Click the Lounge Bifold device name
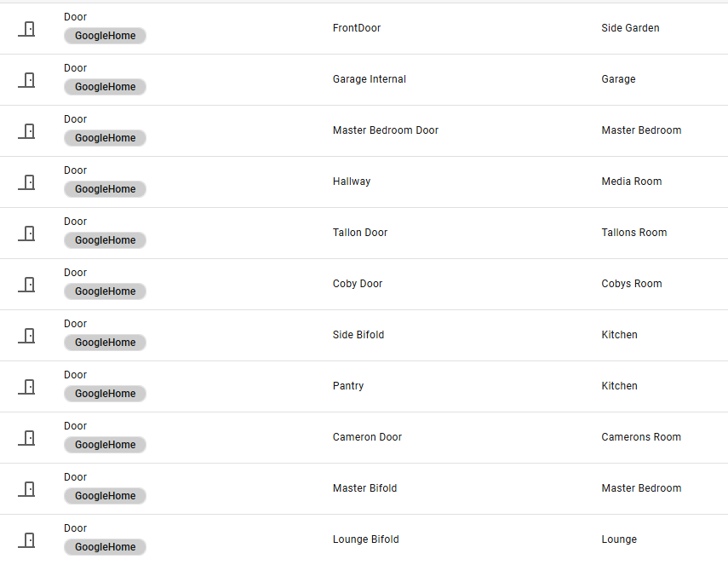728x565 pixels. [365, 539]
